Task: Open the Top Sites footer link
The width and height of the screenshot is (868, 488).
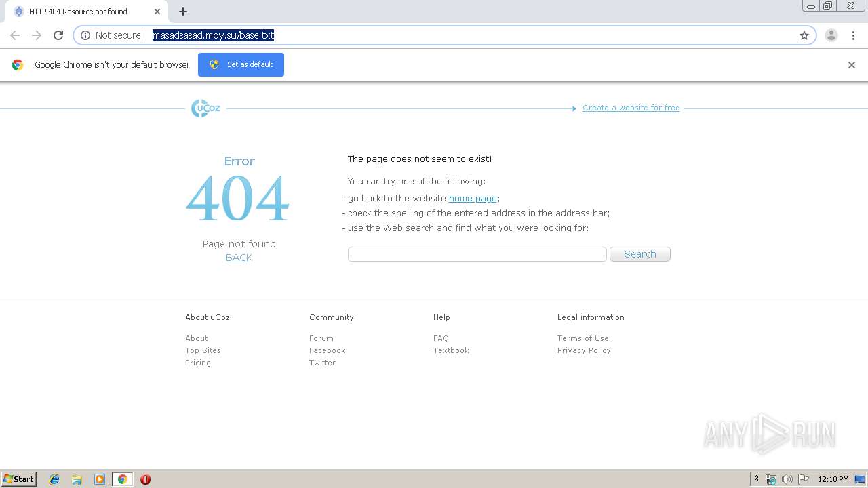Action: [x=203, y=350]
